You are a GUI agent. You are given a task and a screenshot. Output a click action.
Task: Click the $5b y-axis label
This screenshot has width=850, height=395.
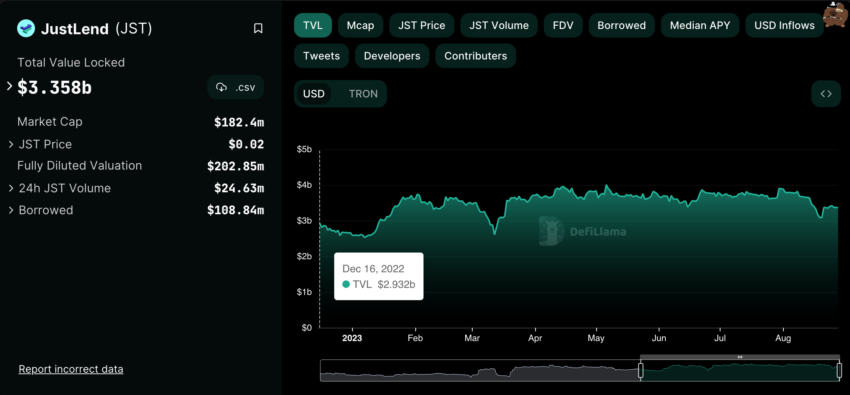[x=304, y=149]
